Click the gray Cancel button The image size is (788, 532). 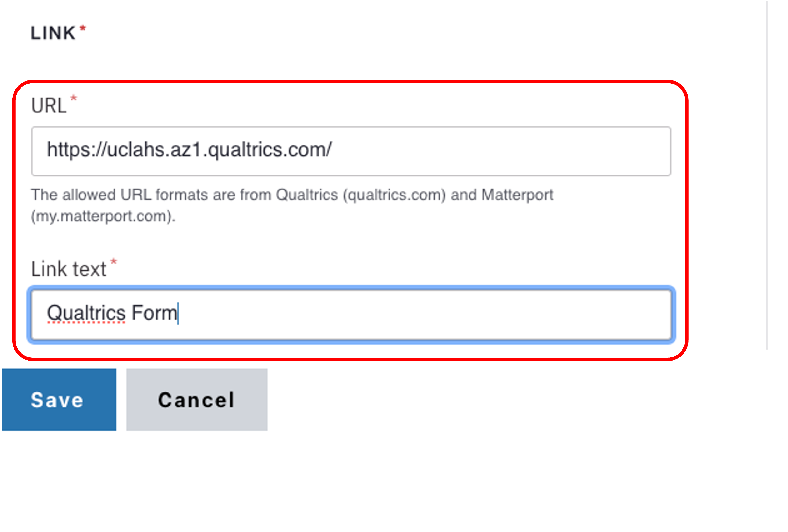coord(197,400)
